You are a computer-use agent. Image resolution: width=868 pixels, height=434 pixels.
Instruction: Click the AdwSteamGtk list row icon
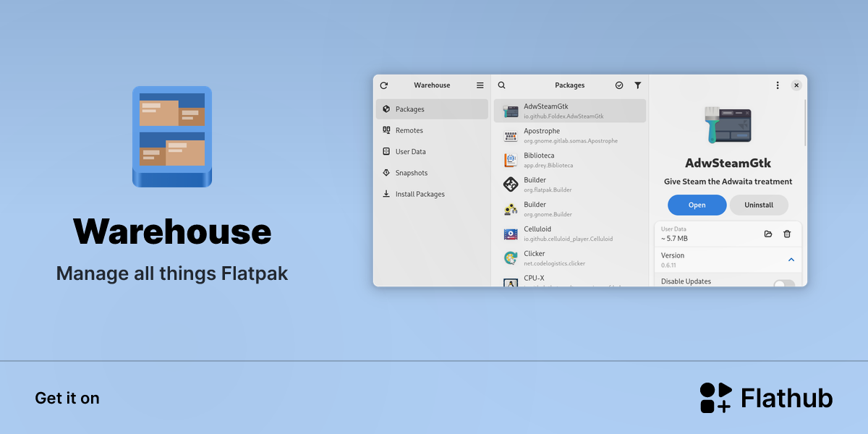pyautogui.click(x=511, y=111)
